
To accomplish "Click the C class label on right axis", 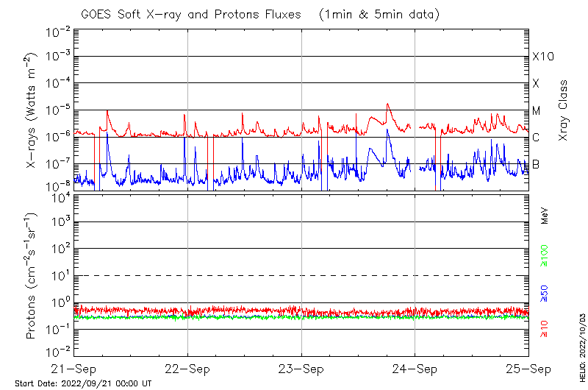I will point(537,138).
